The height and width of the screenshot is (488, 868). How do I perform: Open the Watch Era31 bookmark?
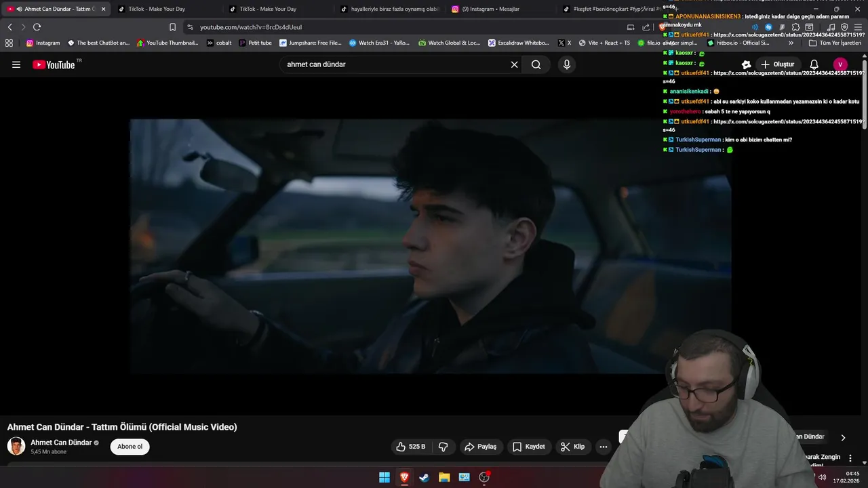380,43
